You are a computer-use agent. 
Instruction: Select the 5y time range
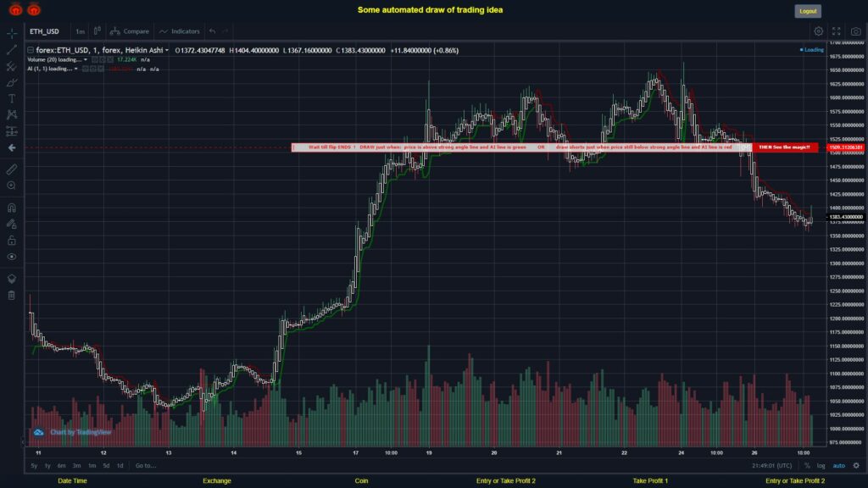pyautogui.click(x=34, y=466)
